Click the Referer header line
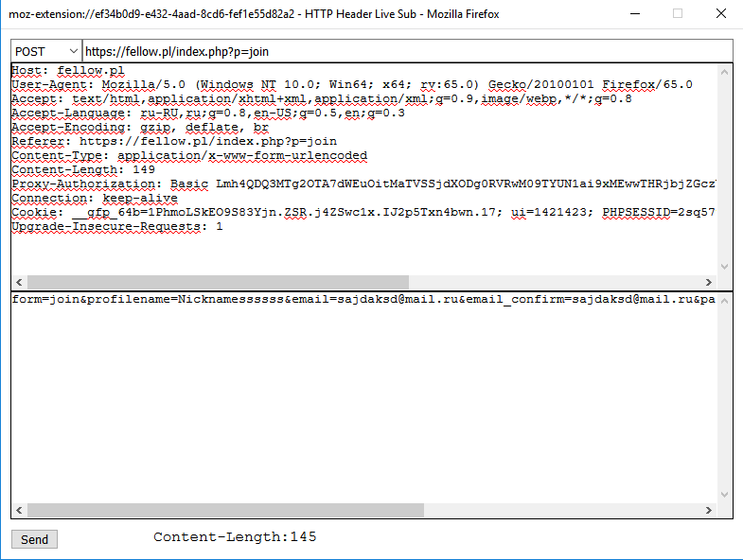 click(x=174, y=142)
